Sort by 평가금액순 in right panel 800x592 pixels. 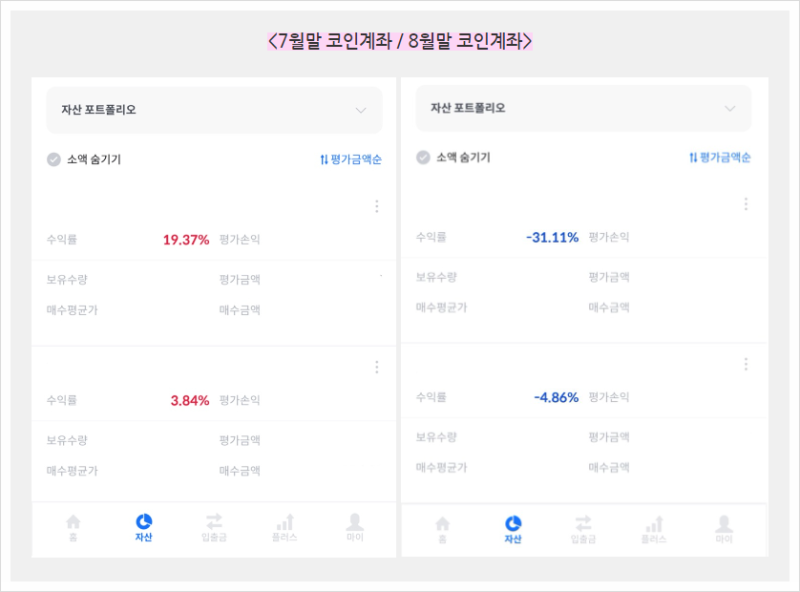[720, 158]
